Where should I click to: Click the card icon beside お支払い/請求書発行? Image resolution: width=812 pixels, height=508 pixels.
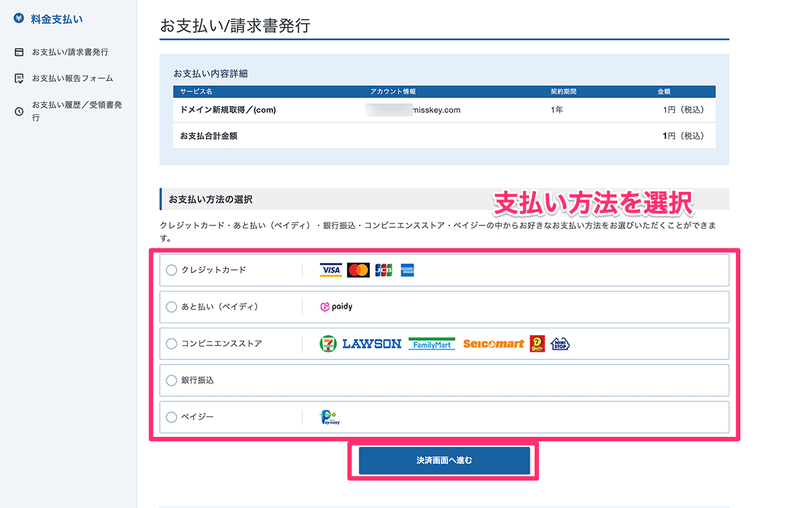[x=19, y=52]
